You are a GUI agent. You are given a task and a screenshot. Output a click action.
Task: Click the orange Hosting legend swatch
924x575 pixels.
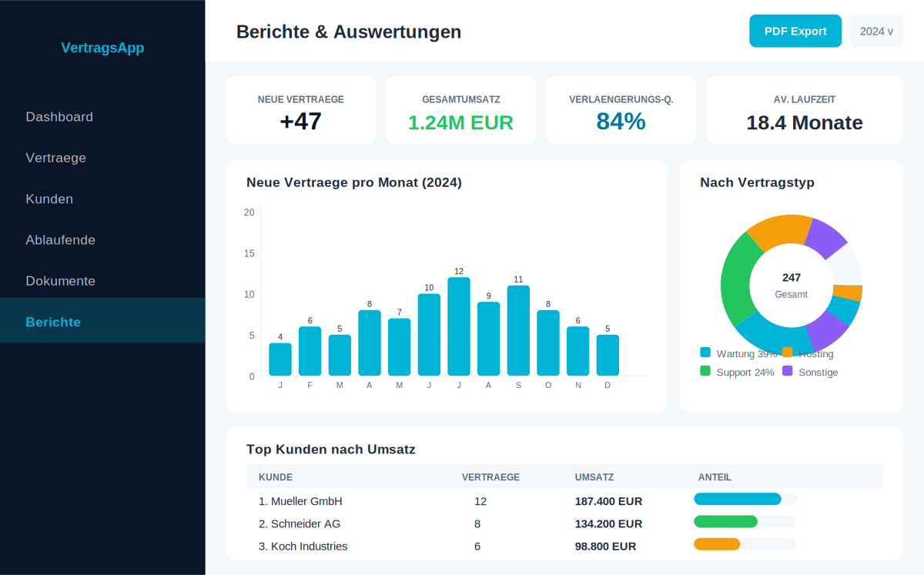coord(788,353)
